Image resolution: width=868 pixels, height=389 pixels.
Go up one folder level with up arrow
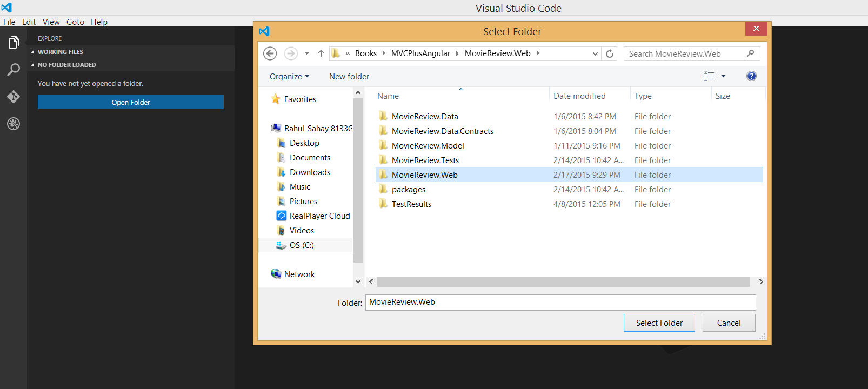(321, 53)
